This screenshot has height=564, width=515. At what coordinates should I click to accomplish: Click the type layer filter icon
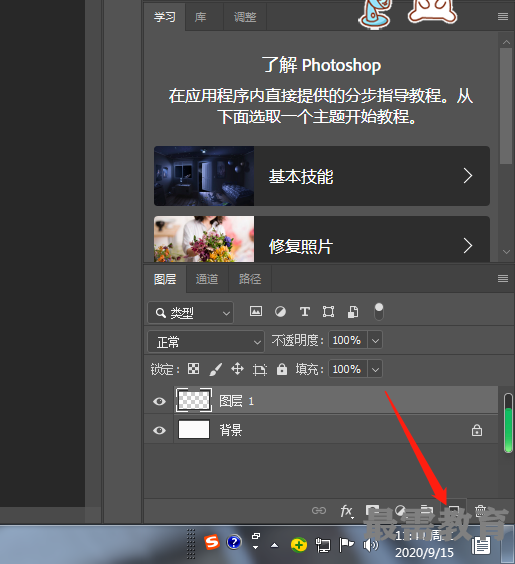pos(305,311)
